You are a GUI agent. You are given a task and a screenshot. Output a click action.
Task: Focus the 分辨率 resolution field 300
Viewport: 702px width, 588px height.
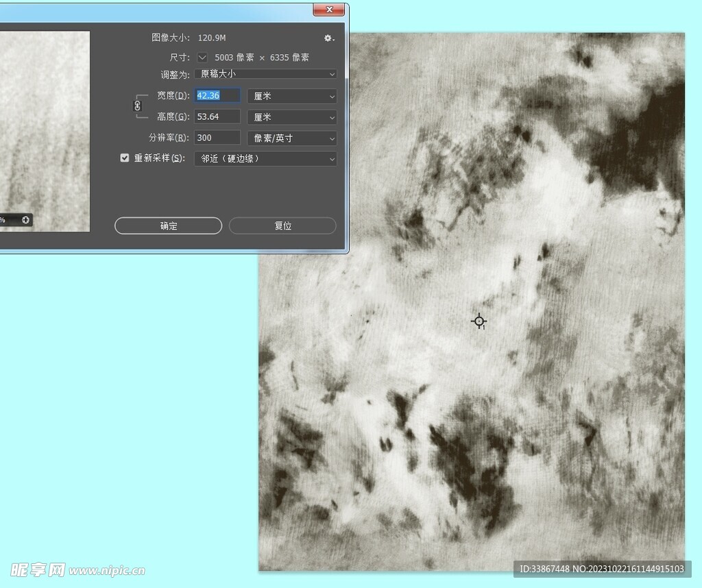217,138
